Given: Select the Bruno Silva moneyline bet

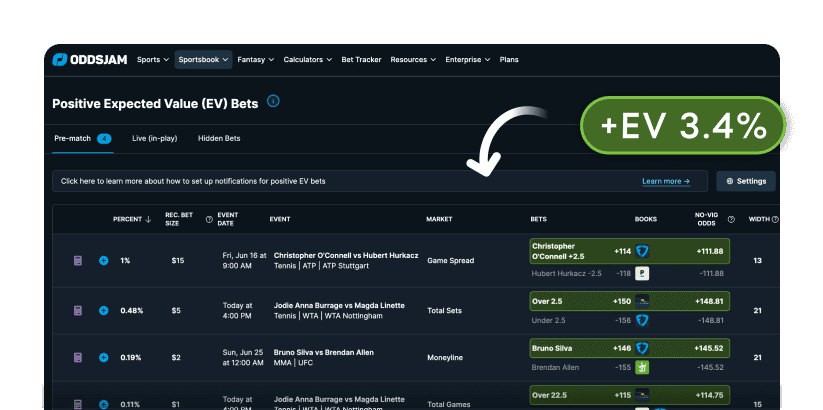Looking at the screenshot, I should click(629, 348).
